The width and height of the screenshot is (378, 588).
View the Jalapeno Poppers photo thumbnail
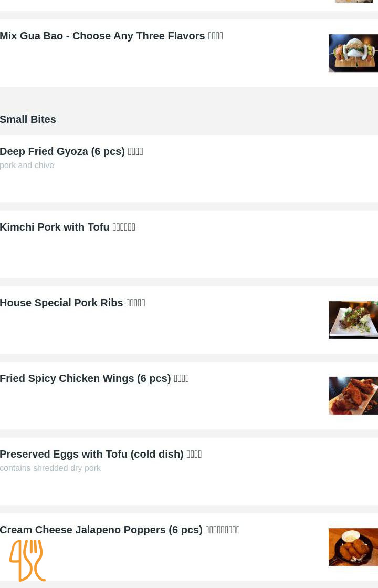pos(353,546)
